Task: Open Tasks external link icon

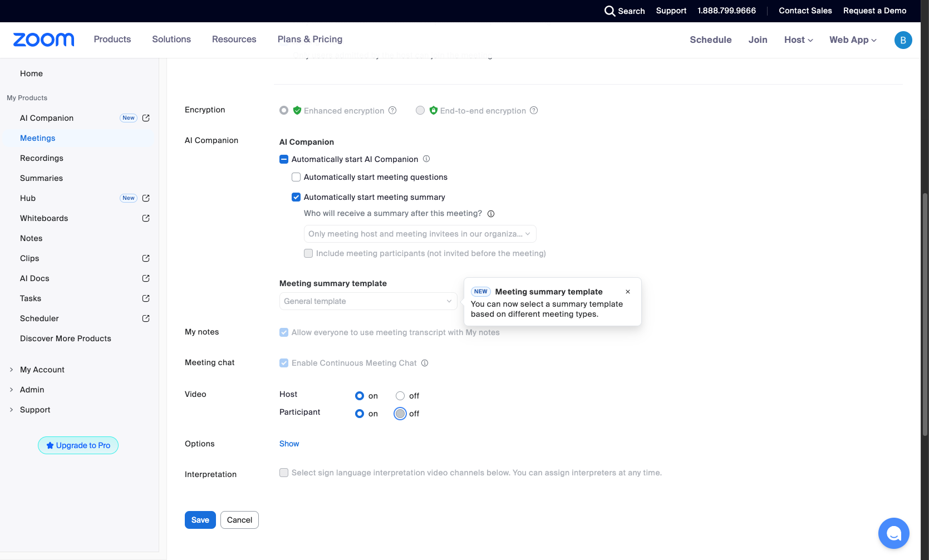Action: click(x=146, y=298)
